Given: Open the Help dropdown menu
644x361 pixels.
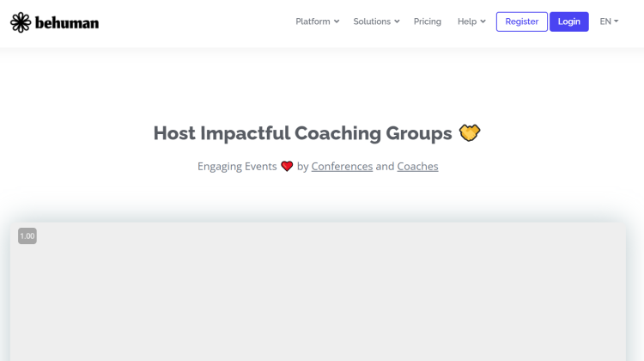Looking at the screenshot, I should pos(471,21).
